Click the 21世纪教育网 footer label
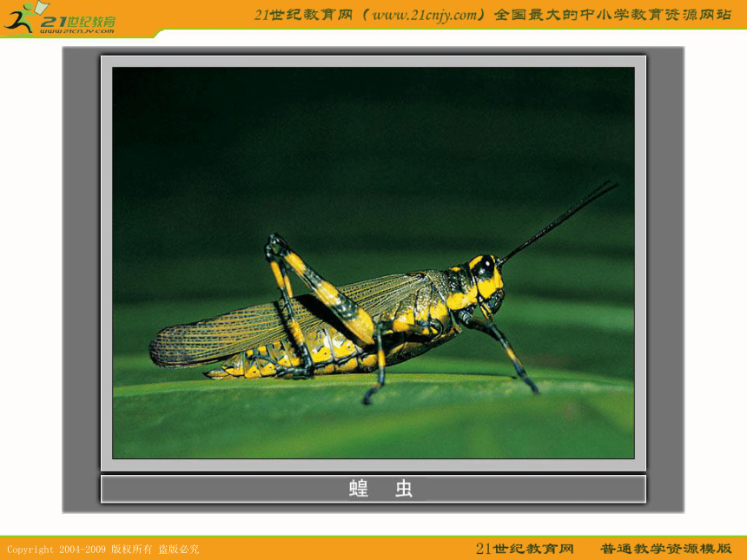 pyautogui.click(x=525, y=549)
